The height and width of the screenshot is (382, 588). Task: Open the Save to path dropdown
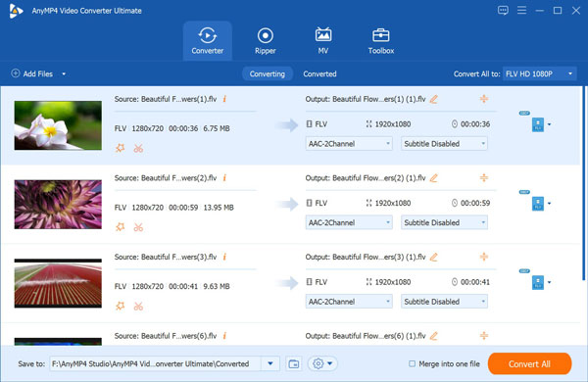(x=270, y=363)
